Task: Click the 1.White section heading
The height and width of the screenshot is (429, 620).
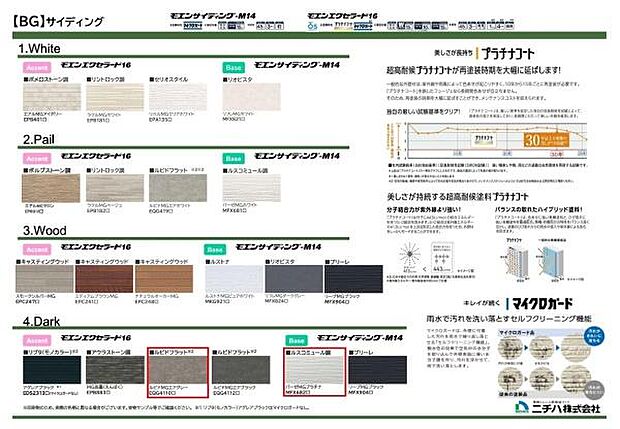Action: pyautogui.click(x=41, y=47)
